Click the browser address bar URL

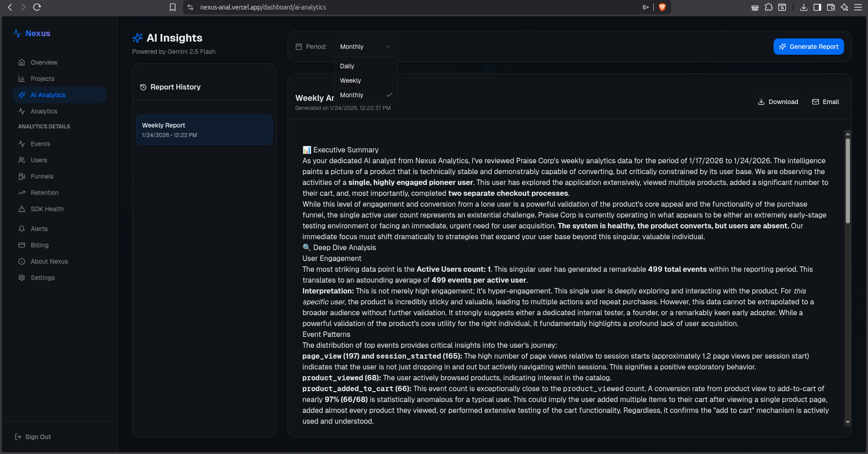263,7
